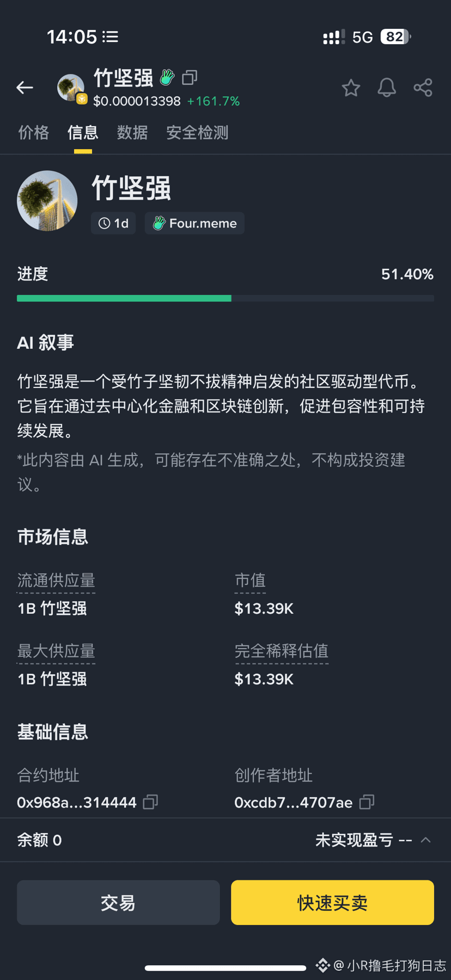Expand the 未实现盈亏 panel chevron

tap(426, 840)
